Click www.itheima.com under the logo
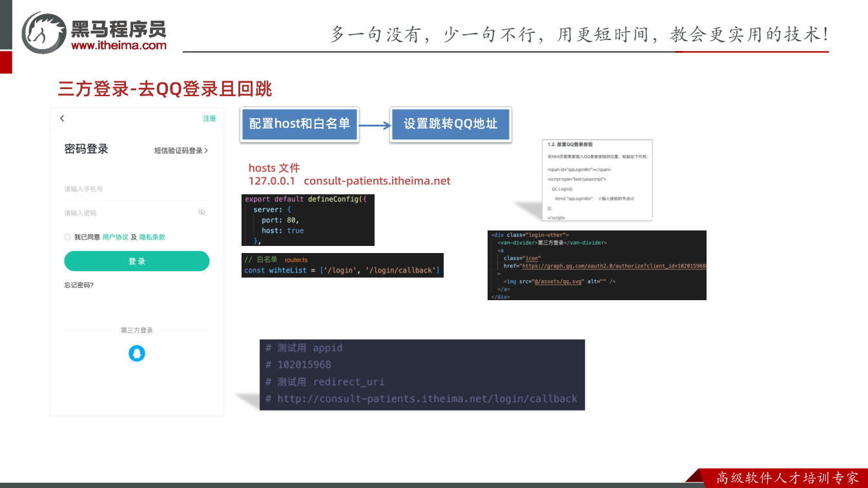This screenshot has width=868, height=488. pos(119,45)
